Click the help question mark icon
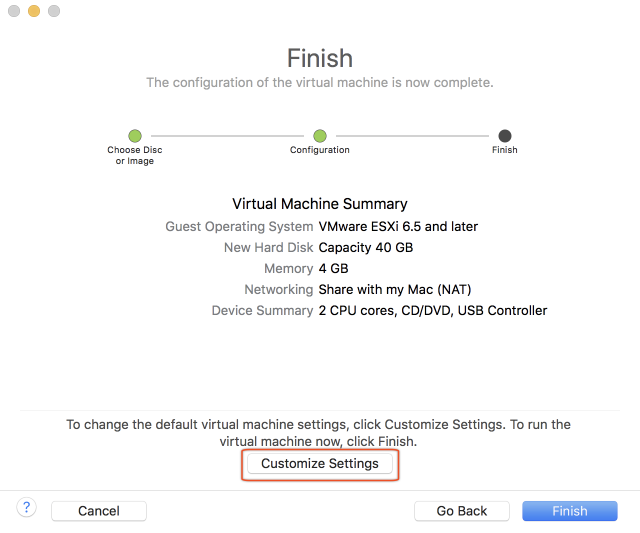Screen dimensions: 640x533 pyautogui.click(x=27, y=508)
